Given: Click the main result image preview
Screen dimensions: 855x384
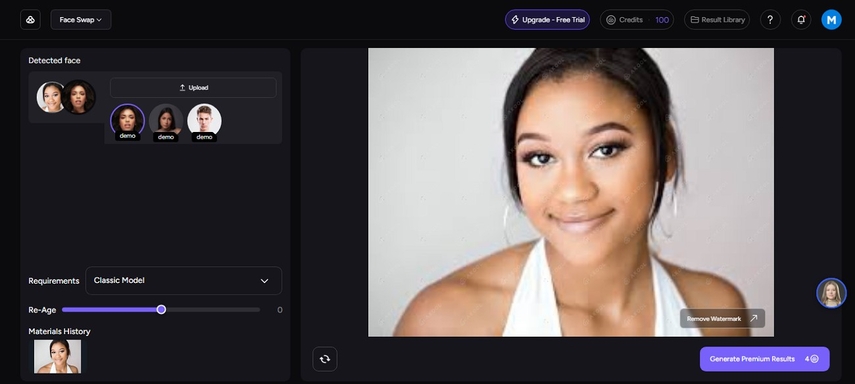Looking at the screenshot, I should [x=571, y=192].
